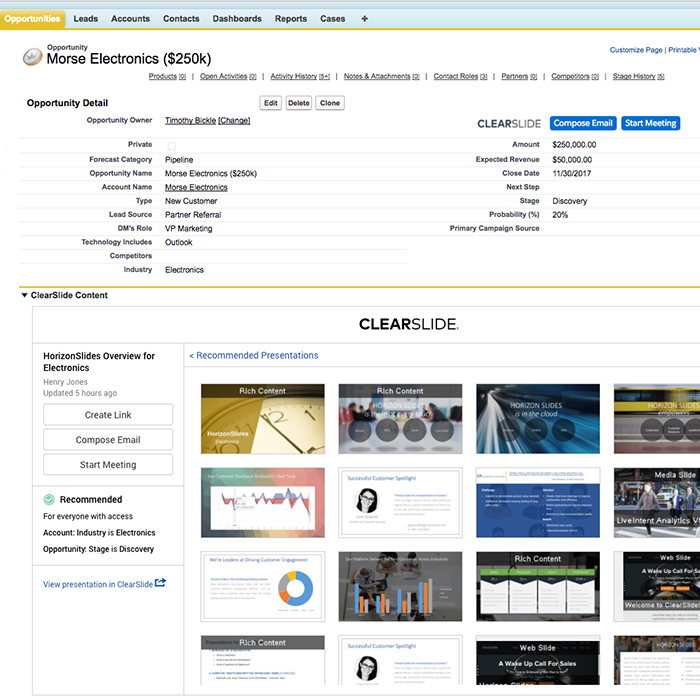The height and width of the screenshot is (700, 700).
Task: Collapse the ClearSlide Content section
Action: (25, 295)
